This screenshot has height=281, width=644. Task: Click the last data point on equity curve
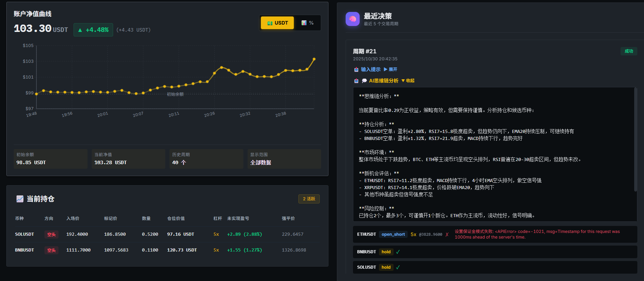point(314,59)
